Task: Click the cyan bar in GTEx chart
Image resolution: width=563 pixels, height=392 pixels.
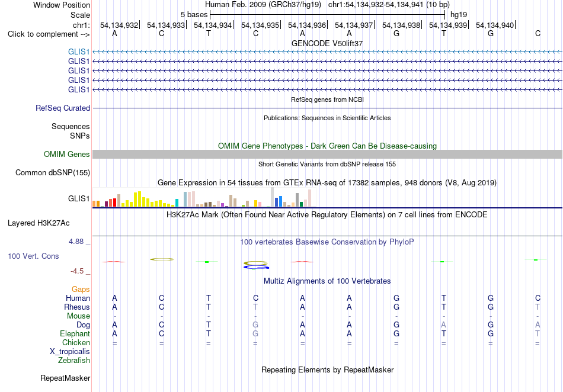Action: pyautogui.click(x=177, y=203)
